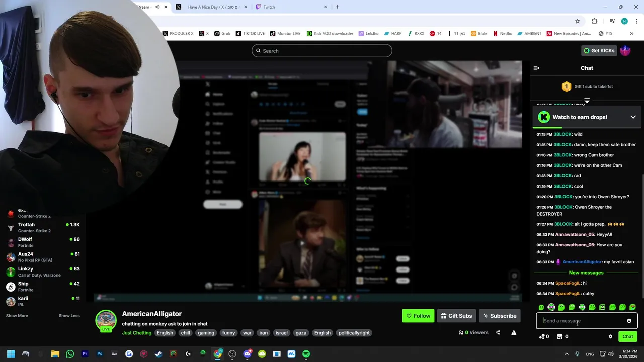Open the Netflix bookmark
644x362 pixels.
pos(502,33)
